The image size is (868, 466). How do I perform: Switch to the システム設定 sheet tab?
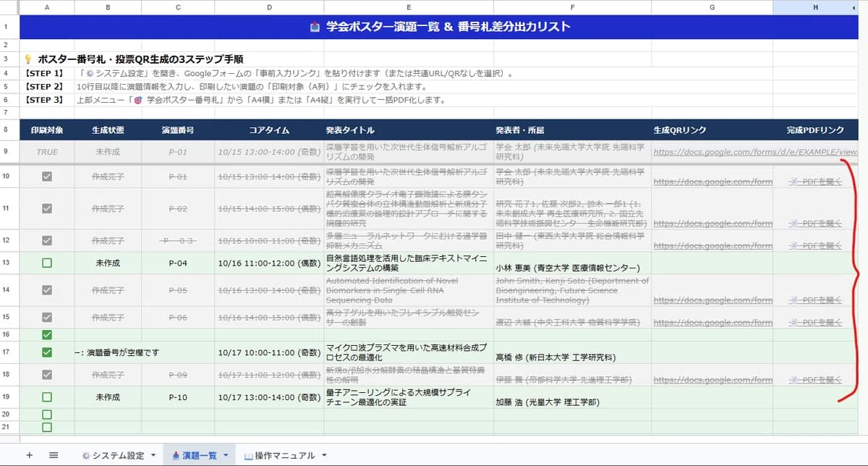point(114,456)
